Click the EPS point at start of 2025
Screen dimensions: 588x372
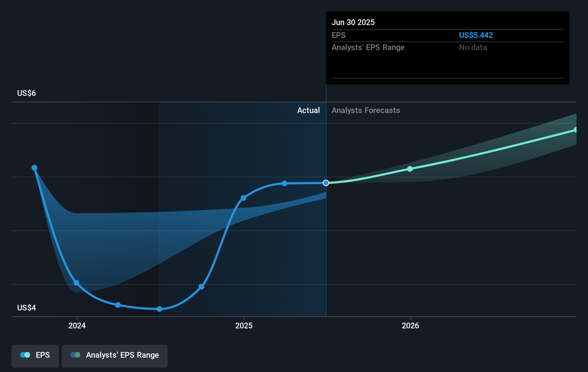tap(244, 198)
